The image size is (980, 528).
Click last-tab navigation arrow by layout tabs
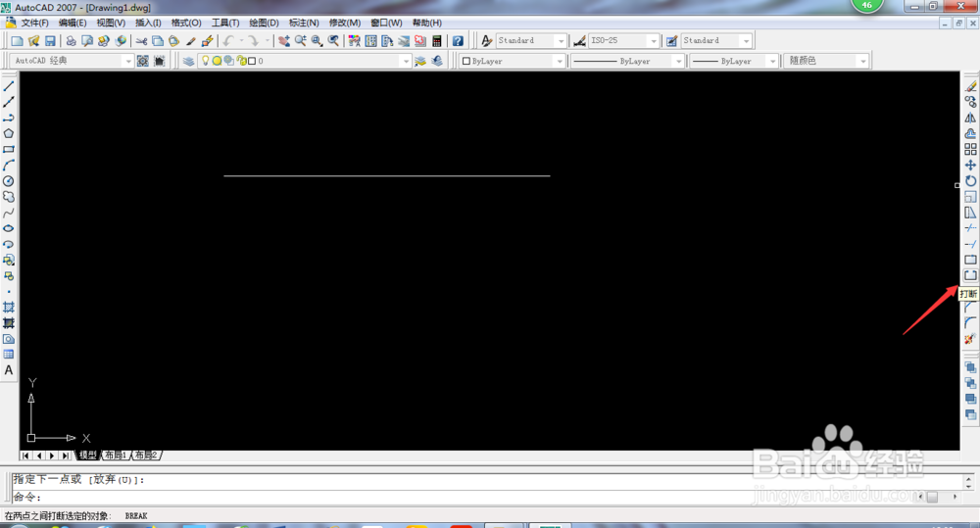[66, 456]
